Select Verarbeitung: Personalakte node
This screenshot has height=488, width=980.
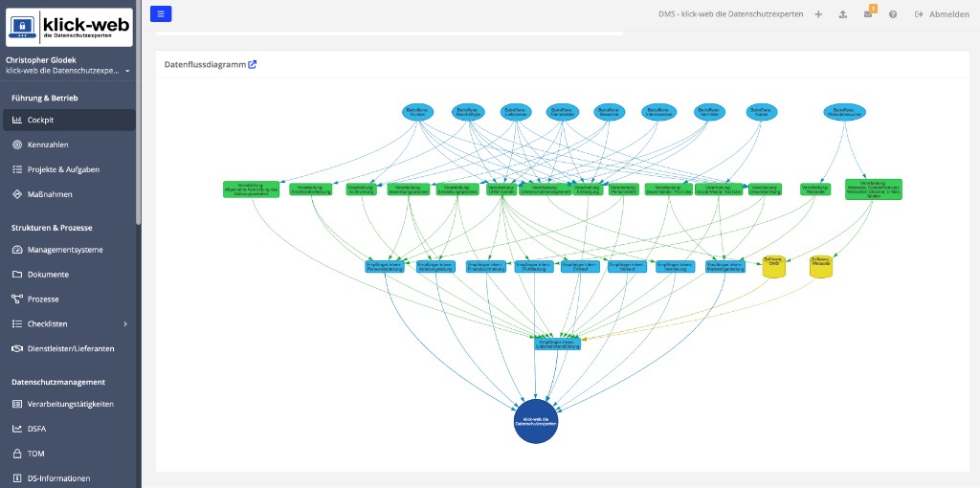tap(623, 189)
